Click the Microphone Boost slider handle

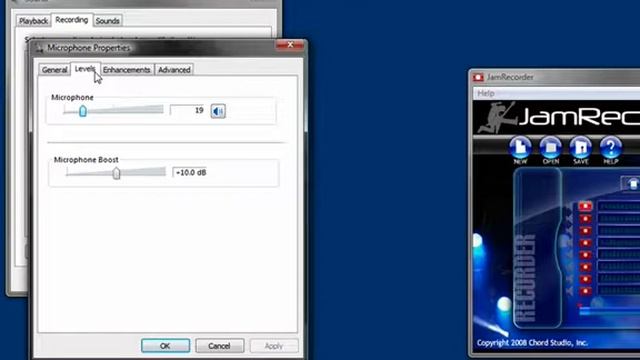(x=116, y=173)
